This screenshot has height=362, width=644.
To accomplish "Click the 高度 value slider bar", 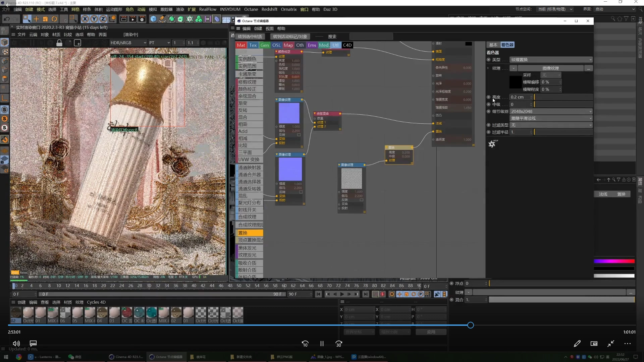I will click(x=563, y=97).
